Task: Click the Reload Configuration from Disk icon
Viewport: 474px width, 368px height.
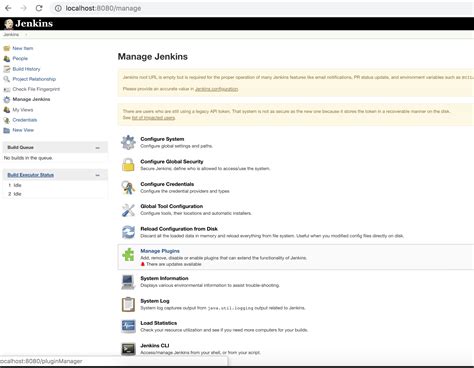Action: 128,232
